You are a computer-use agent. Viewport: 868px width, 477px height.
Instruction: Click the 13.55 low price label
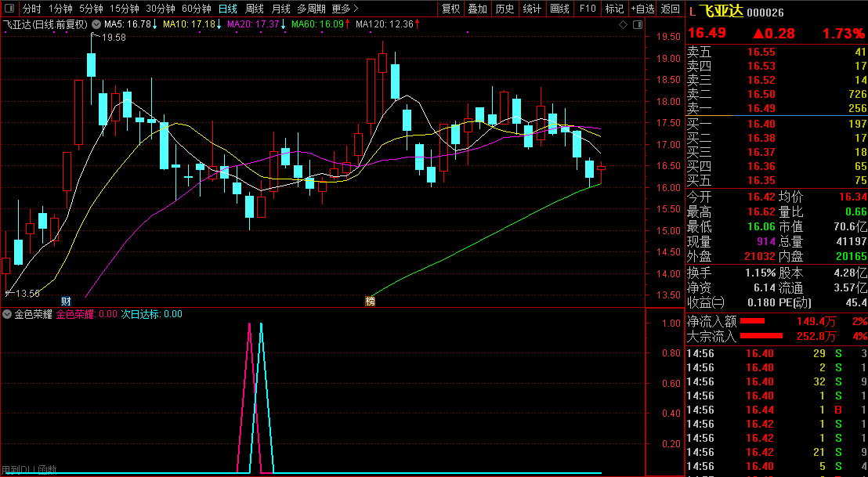tap(27, 294)
